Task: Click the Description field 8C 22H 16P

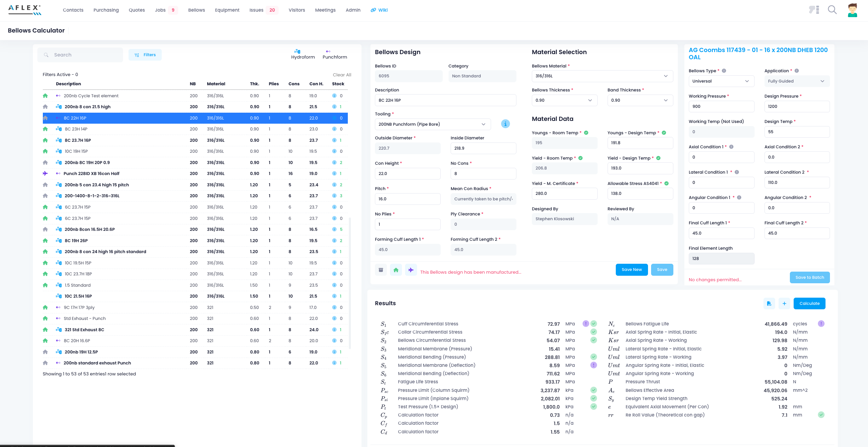Action: click(445, 100)
